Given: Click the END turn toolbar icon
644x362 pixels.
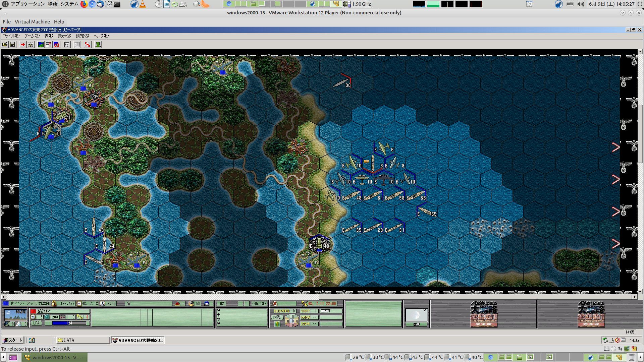Looking at the screenshot, I should click(x=88, y=45).
